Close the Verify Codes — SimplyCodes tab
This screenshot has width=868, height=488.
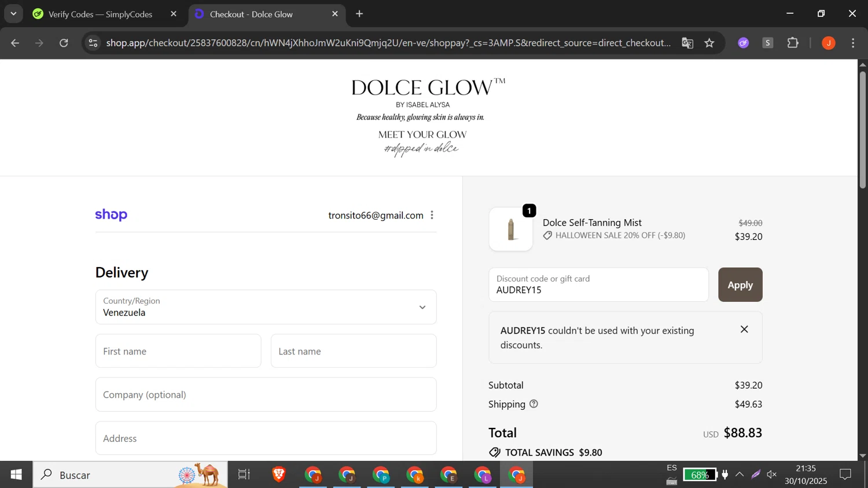click(x=174, y=14)
